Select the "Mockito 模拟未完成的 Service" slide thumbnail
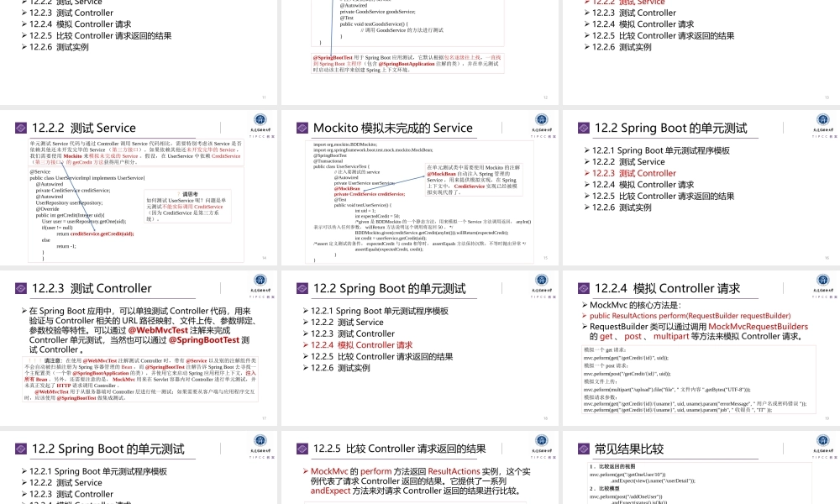 [x=419, y=187]
